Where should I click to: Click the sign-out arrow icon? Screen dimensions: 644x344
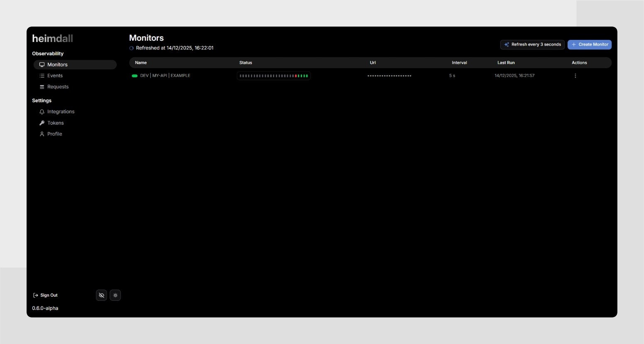click(x=35, y=295)
